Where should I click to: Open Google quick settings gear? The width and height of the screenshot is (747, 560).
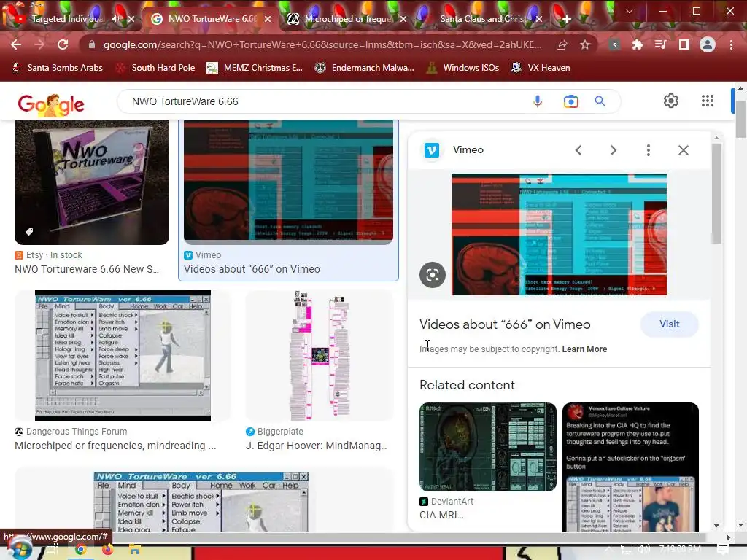coord(671,101)
